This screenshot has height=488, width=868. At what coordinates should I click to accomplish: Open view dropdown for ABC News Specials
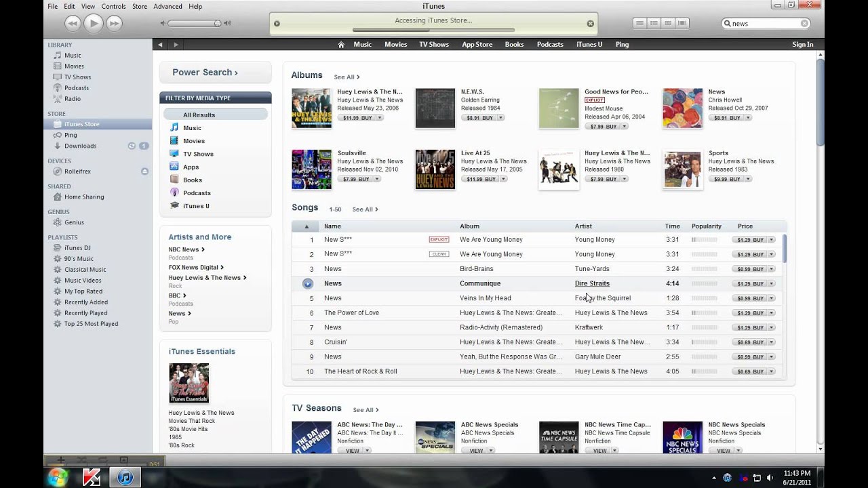pyautogui.click(x=491, y=451)
